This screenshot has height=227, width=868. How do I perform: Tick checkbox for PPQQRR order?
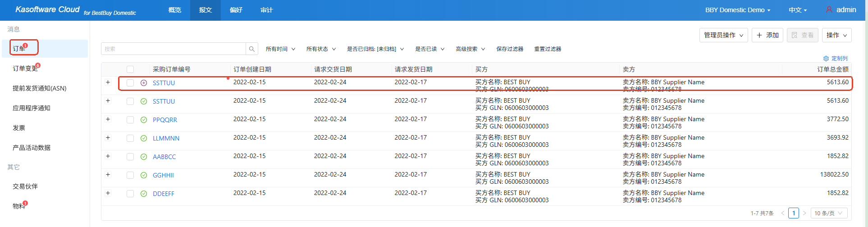tap(130, 120)
